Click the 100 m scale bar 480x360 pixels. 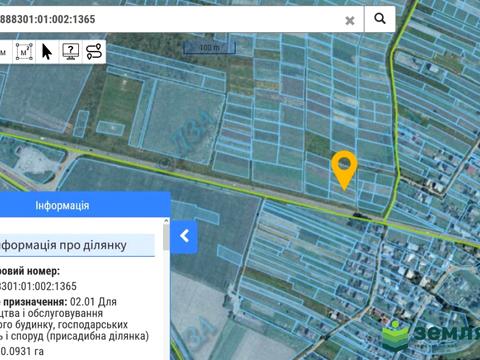pos(210,48)
